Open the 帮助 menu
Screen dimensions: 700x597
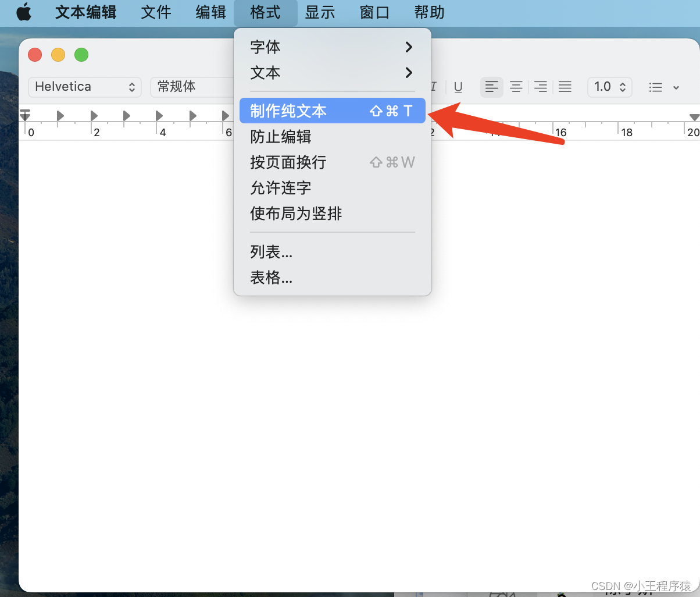[429, 12]
